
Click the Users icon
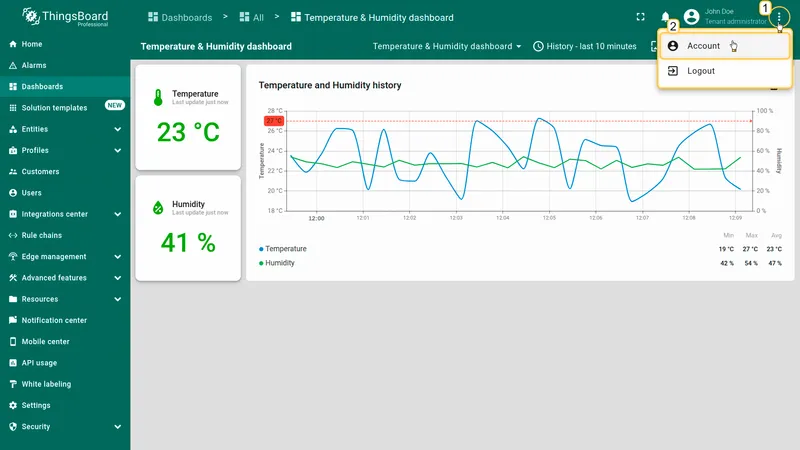13,193
